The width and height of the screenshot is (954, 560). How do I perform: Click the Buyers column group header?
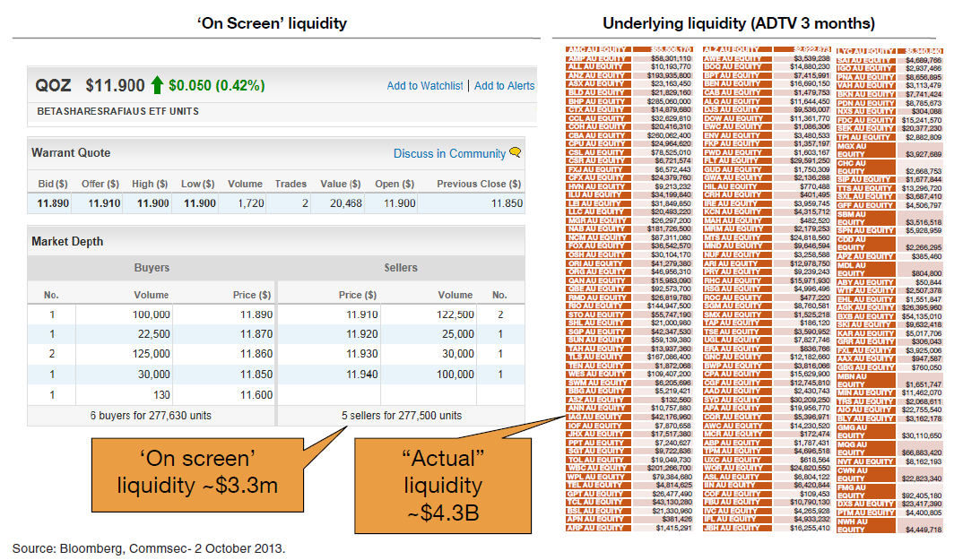(152, 267)
